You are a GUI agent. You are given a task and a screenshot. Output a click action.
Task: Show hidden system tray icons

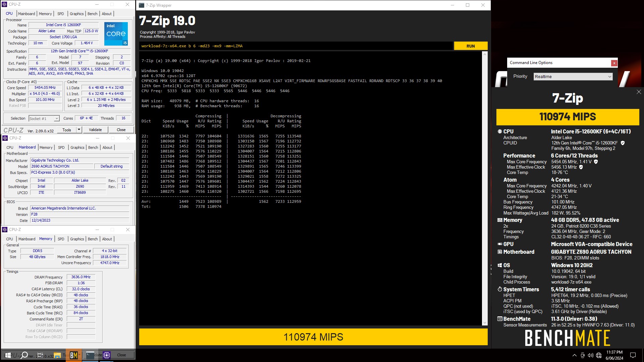point(574,355)
